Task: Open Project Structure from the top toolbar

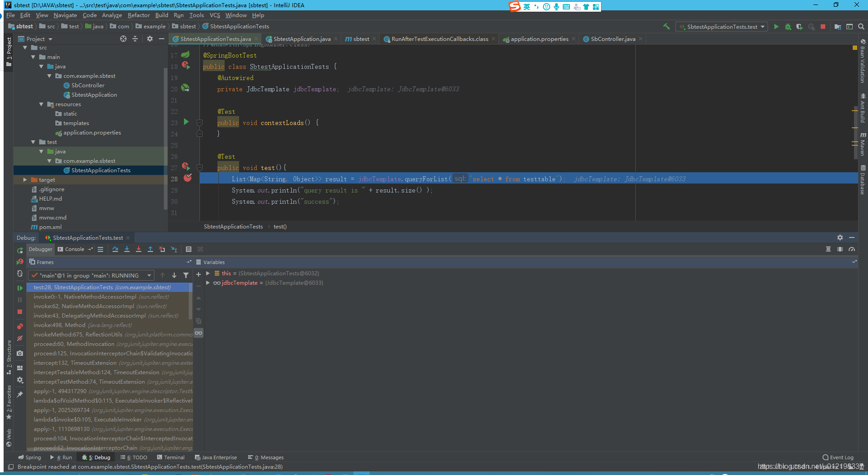Action: tap(837, 27)
